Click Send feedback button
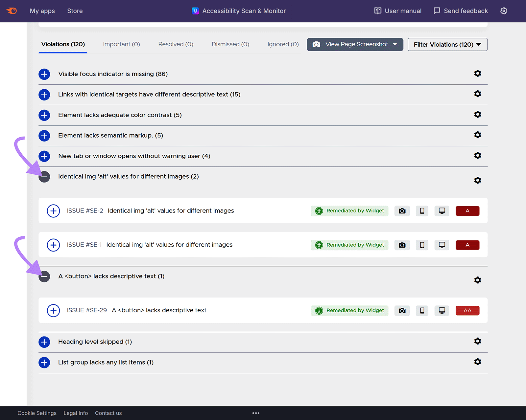Viewport: 526px width, 420px height. (x=461, y=11)
